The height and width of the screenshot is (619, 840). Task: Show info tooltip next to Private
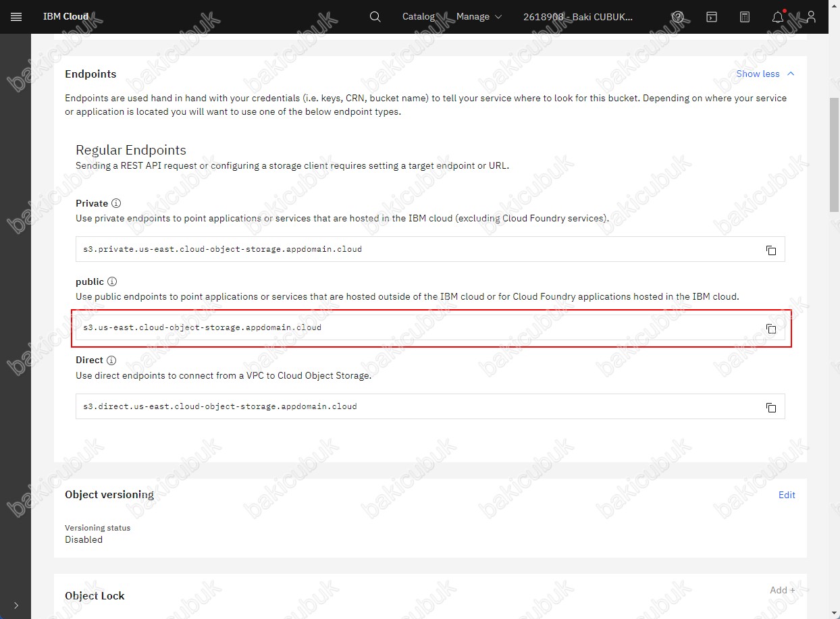116,203
